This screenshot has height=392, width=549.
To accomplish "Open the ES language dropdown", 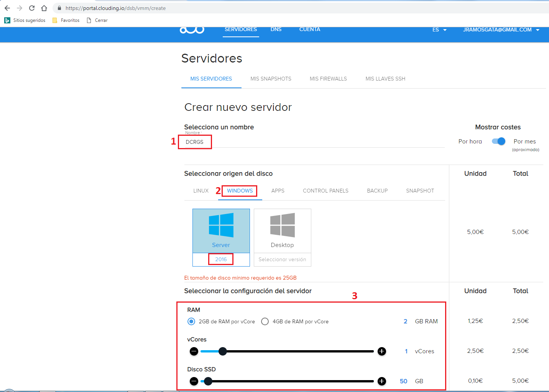I will (439, 30).
